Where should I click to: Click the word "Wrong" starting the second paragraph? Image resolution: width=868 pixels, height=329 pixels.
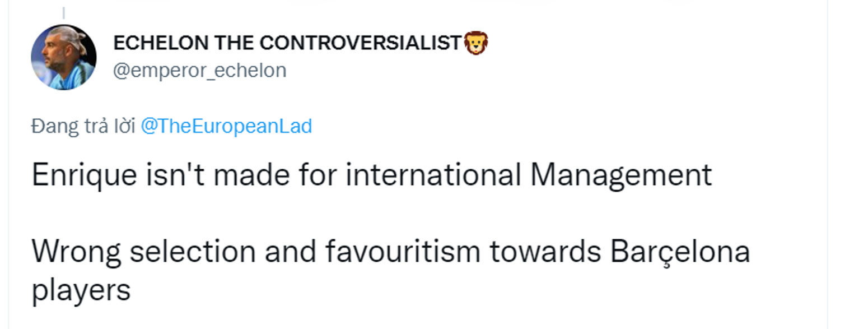click(x=76, y=252)
